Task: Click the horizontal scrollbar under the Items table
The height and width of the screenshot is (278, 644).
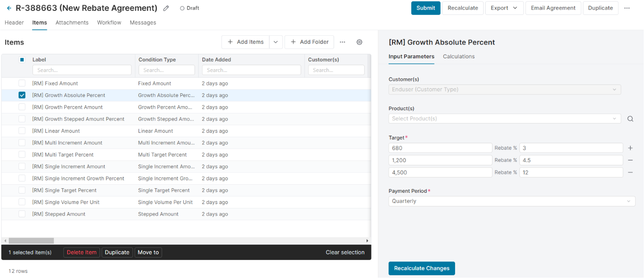Action: coord(31,241)
